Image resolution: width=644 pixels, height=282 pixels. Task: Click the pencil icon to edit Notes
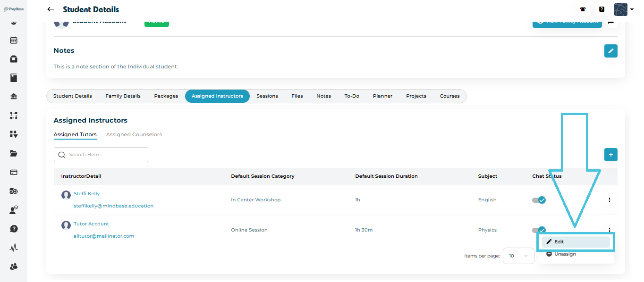610,51
